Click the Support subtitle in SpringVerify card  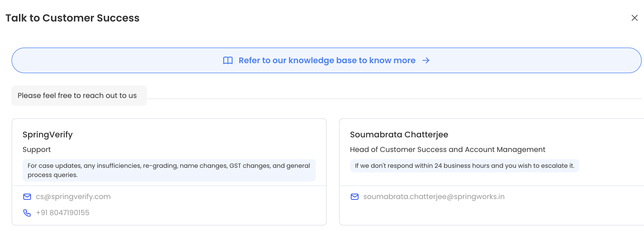[37, 150]
